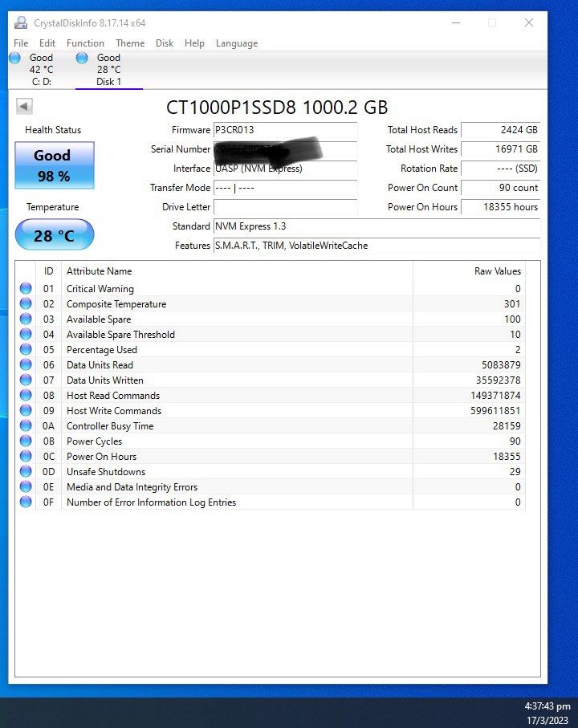Select the Unsafe Shutdowns attribute name
Viewport: 578px width, 728px height.
(x=106, y=472)
